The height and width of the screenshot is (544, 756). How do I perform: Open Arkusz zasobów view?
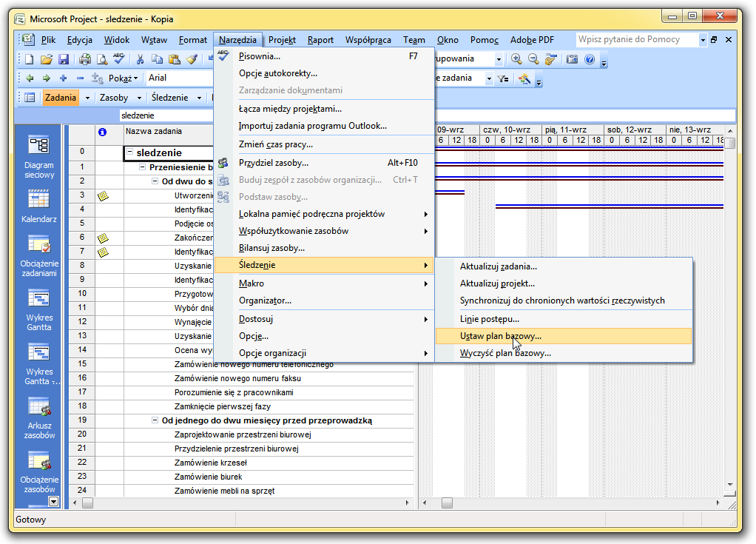[39, 417]
